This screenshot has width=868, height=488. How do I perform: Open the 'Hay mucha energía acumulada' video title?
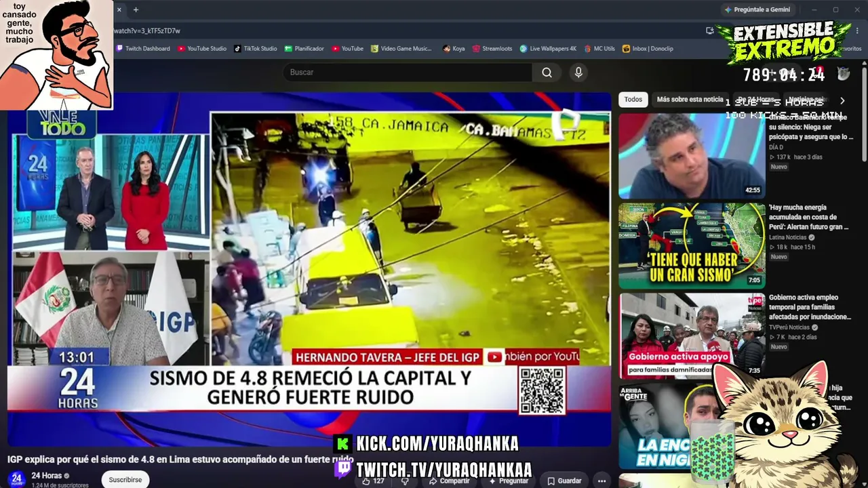tap(809, 218)
